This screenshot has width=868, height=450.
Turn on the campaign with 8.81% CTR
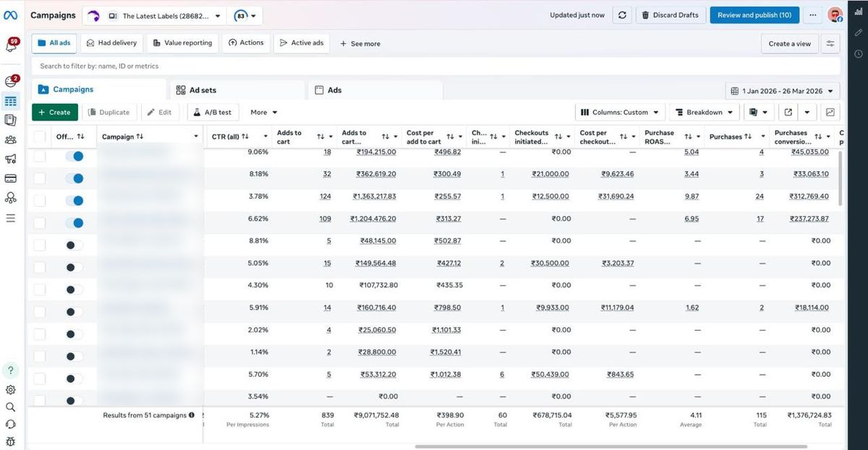click(75, 245)
